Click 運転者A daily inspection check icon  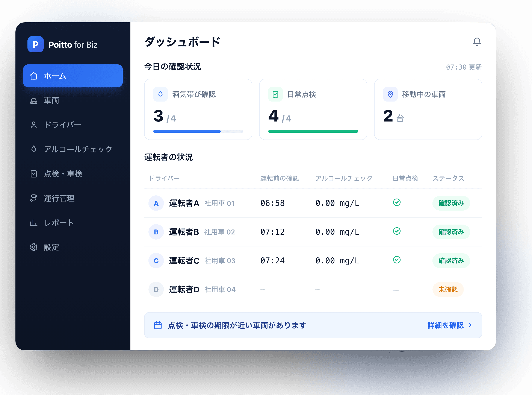(x=397, y=202)
